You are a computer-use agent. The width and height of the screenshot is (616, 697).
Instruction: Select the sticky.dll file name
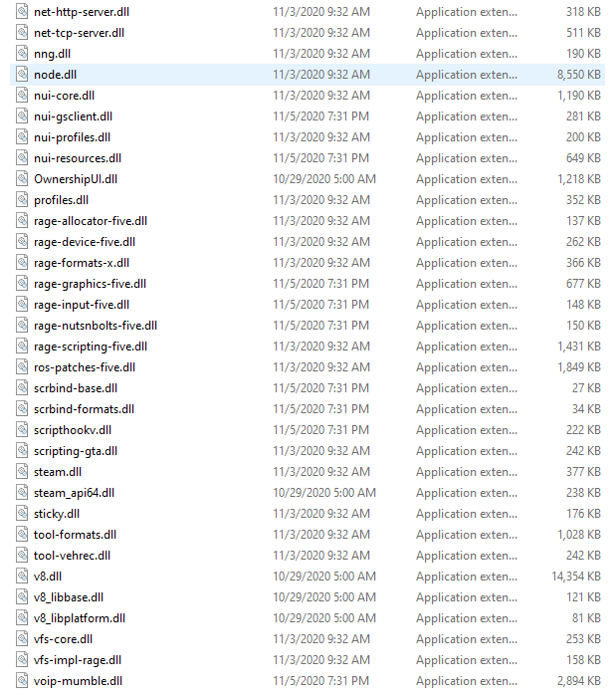(x=57, y=514)
